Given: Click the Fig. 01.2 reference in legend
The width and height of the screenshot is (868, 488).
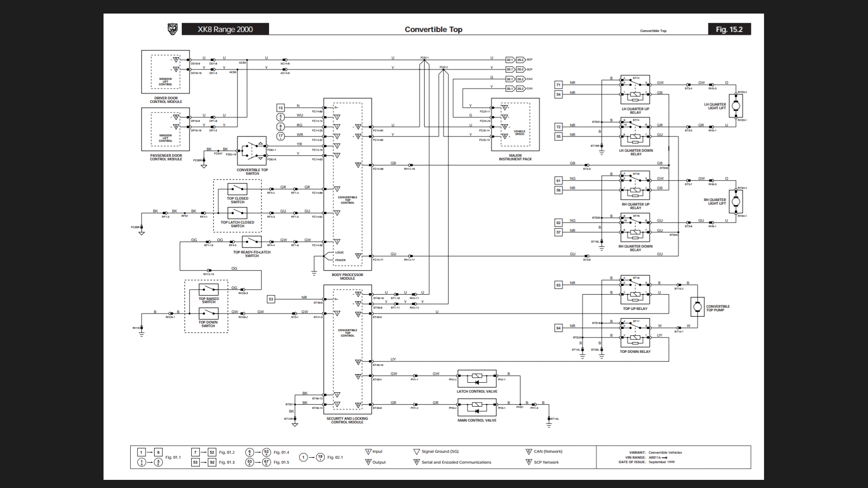Looking at the screenshot, I should tap(226, 452).
